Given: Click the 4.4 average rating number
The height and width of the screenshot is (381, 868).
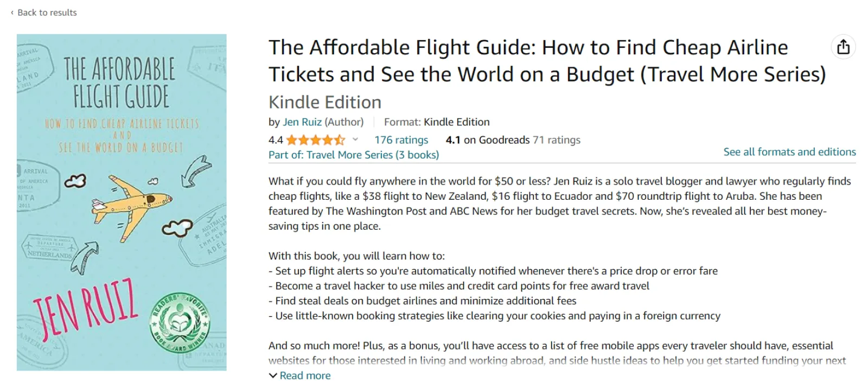Looking at the screenshot, I should [276, 140].
